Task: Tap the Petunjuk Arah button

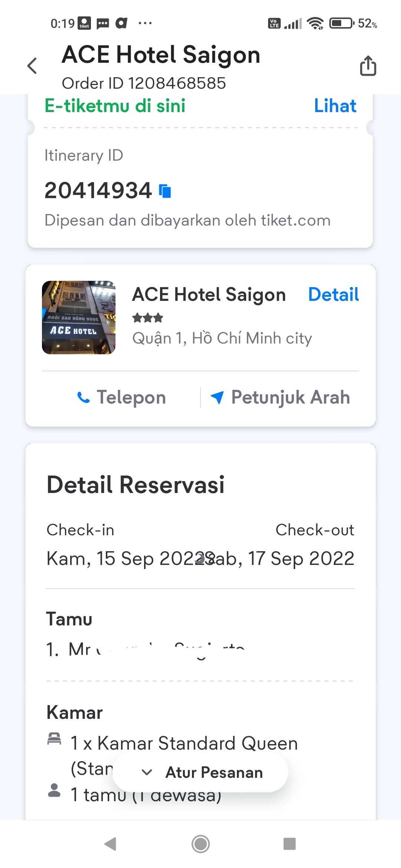Action: click(280, 397)
